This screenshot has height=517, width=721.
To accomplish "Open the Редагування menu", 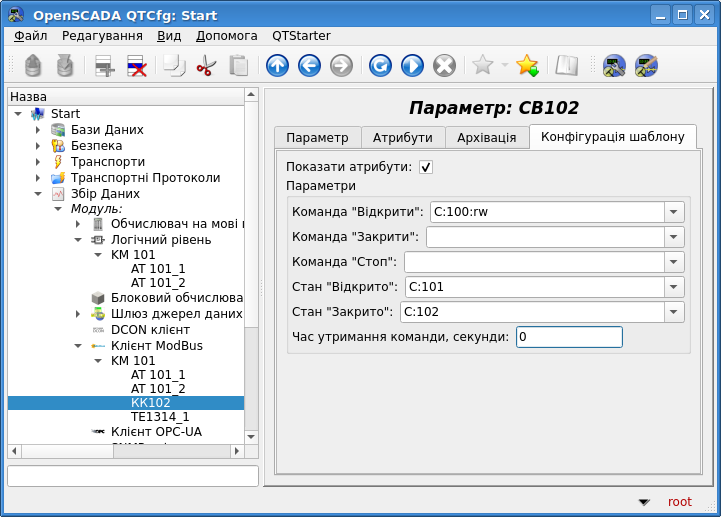I will [102, 36].
